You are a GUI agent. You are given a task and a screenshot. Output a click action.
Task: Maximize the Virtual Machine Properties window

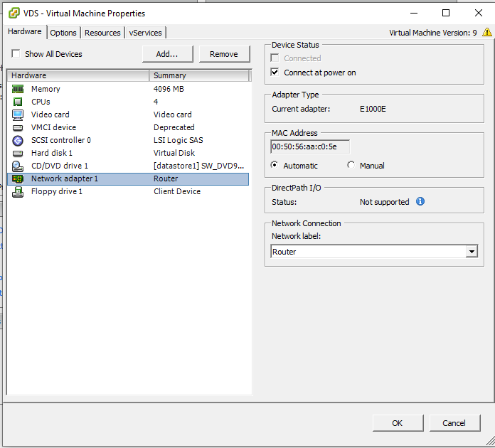446,13
